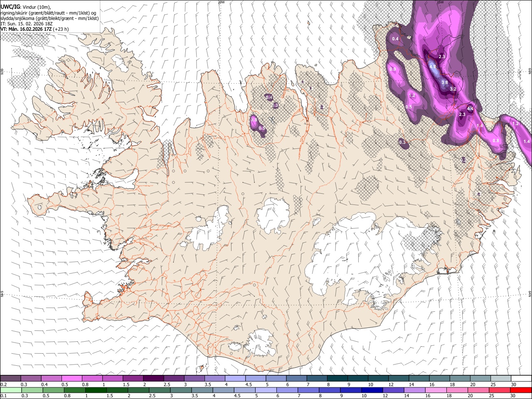Click the pale grey 25–30 swatch in upper legend row
Viewport: 532px width, 399px height.
[501, 379]
